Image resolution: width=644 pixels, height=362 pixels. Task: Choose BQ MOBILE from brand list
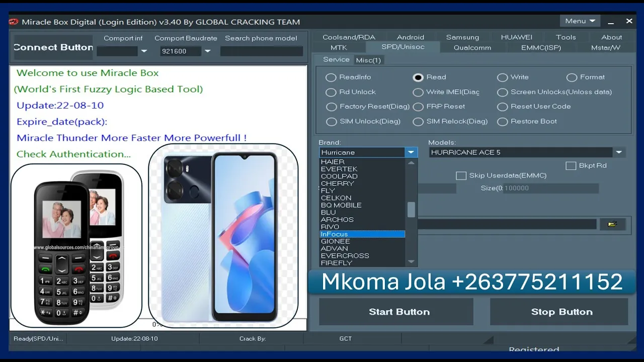362,205
